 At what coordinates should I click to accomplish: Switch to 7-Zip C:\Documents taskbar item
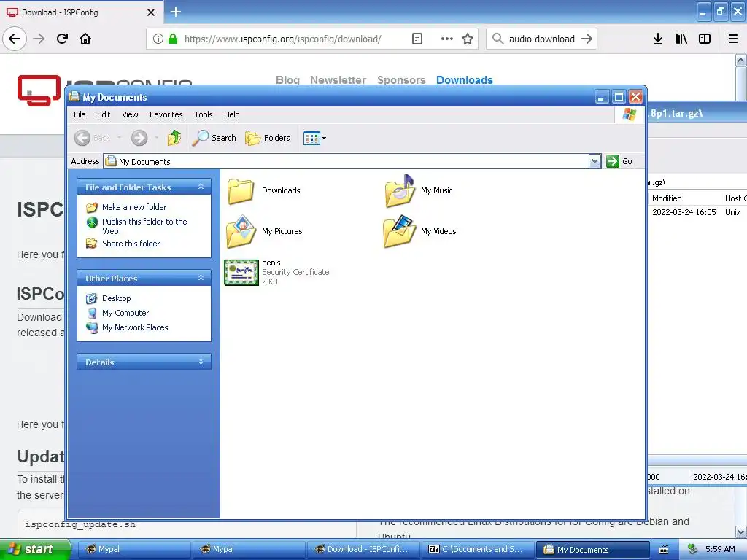tap(477, 549)
